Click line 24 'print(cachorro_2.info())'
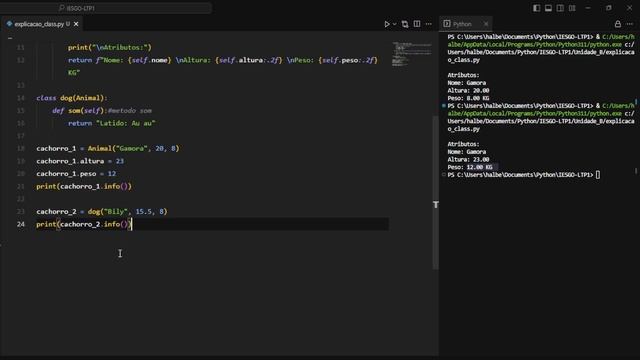The height and width of the screenshot is (360, 640). click(84, 224)
